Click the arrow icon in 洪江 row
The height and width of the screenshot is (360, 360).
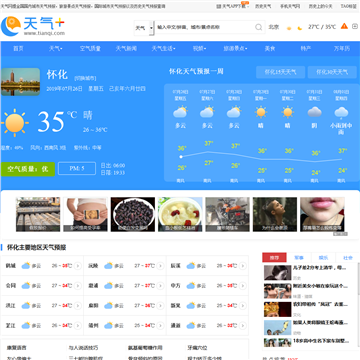pos(78,306)
